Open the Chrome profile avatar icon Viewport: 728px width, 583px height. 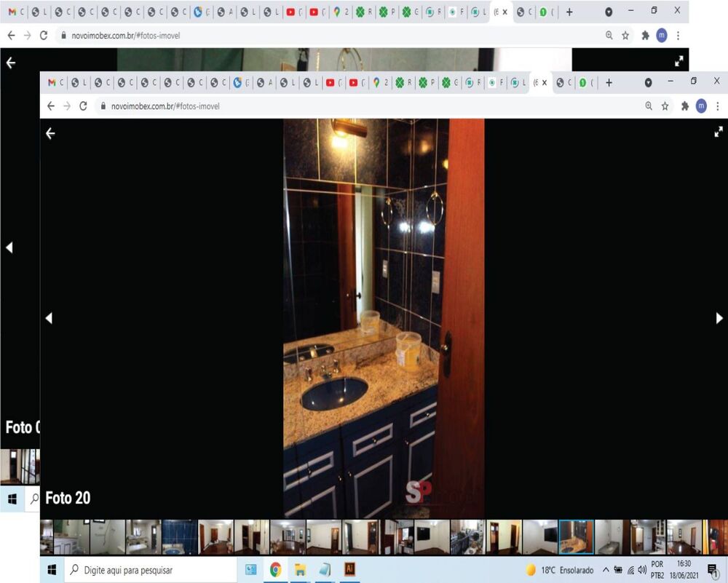[x=701, y=106]
